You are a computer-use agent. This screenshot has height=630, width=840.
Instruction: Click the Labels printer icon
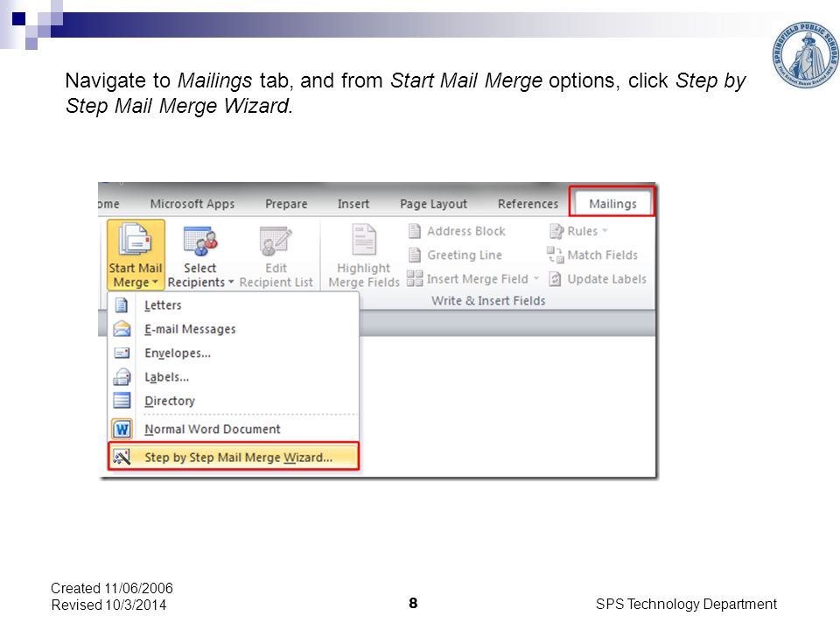122,377
